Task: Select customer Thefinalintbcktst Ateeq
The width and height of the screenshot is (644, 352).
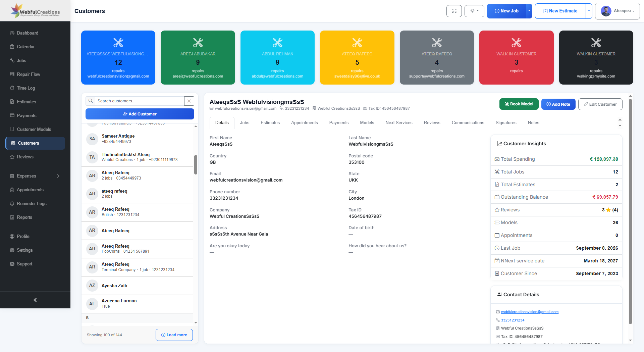Action: [138, 157]
